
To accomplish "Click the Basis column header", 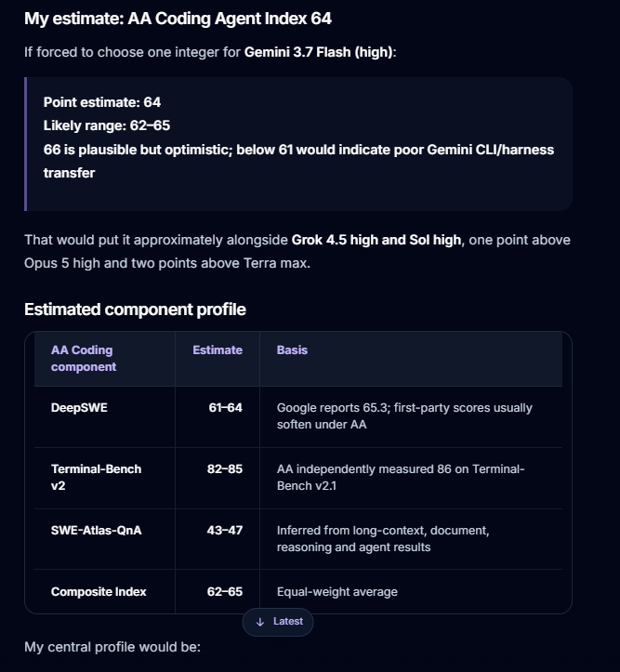I will [292, 350].
